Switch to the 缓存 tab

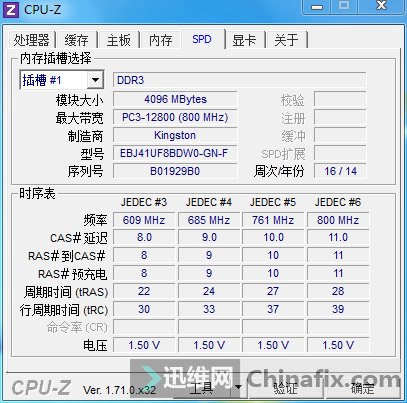[x=77, y=40]
